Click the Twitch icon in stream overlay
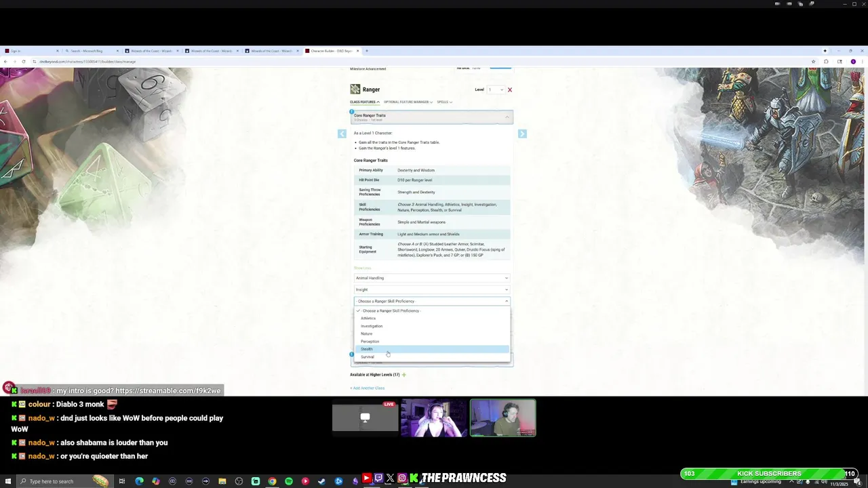This screenshot has height=488, width=868. click(x=378, y=479)
